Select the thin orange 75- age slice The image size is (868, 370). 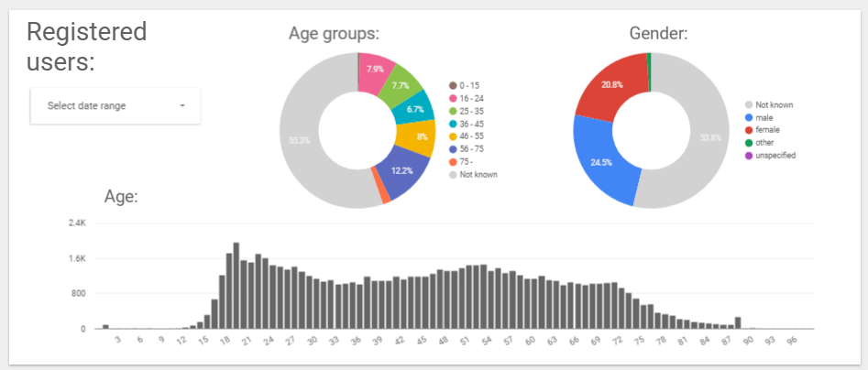[381, 185]
